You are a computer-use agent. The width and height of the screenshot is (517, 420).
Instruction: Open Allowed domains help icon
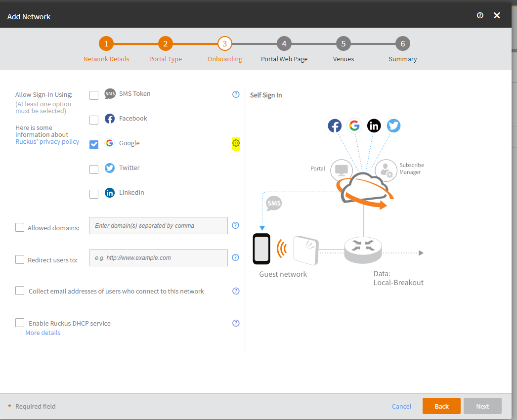point(235,225)
